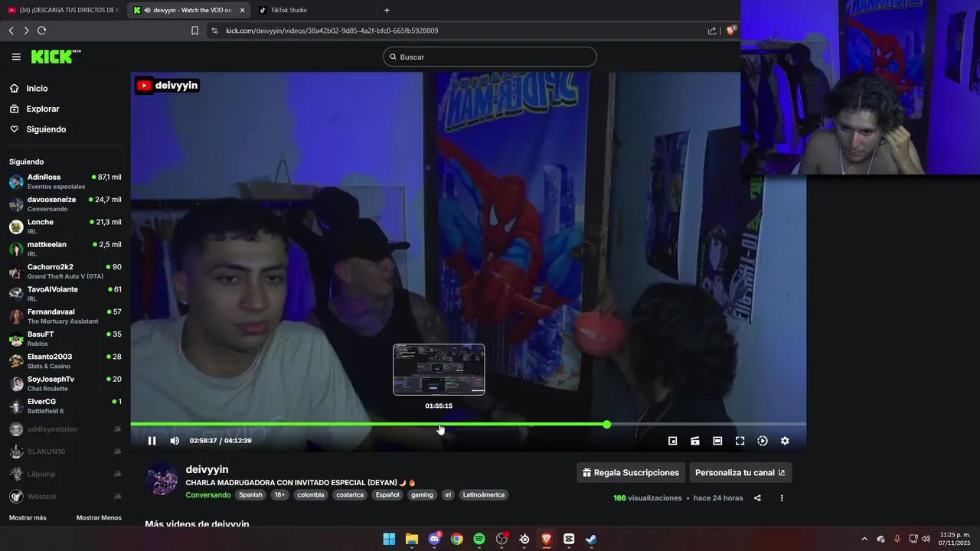Screen dimensions: 980x551
Task: Open video settings gear
Action: (x=785, y=441)
